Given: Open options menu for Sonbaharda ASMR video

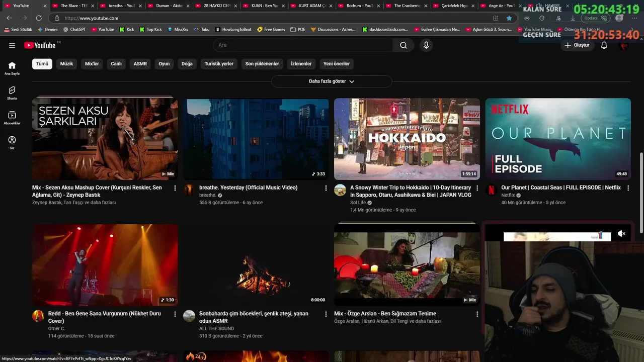Looking at the screenshot, I should 326,314.
